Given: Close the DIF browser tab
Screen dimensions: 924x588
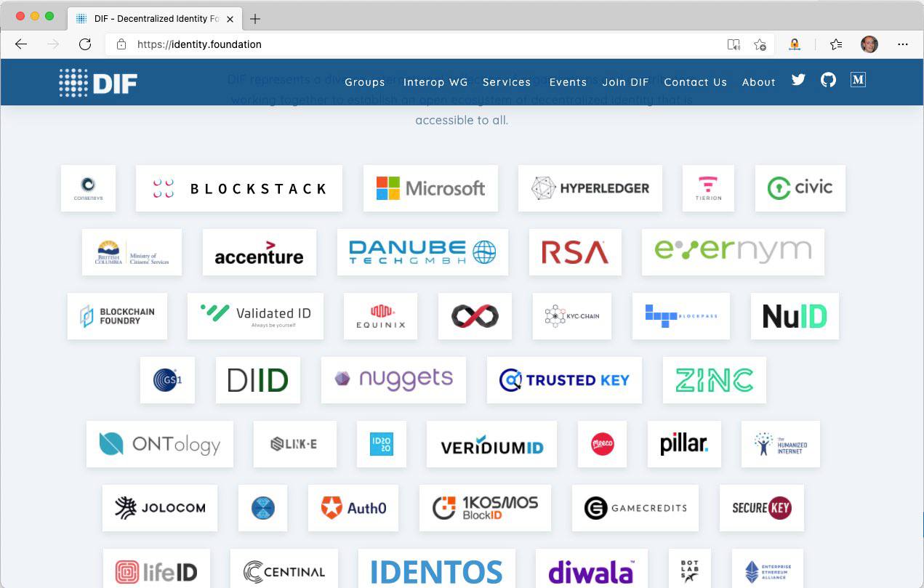Looking at the screenshot, I should point(230,19).
